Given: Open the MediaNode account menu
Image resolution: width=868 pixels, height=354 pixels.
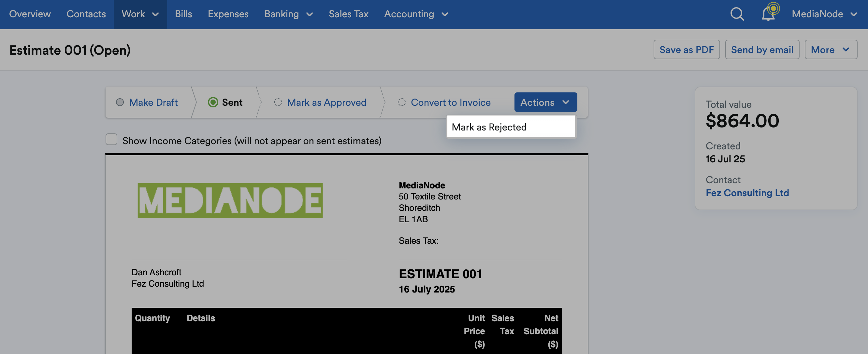Looking at the screenshot, I should click(824, 14).
